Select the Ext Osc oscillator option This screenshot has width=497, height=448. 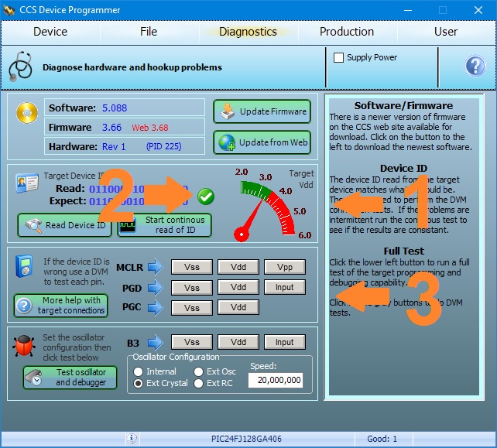tap(198, 371)
